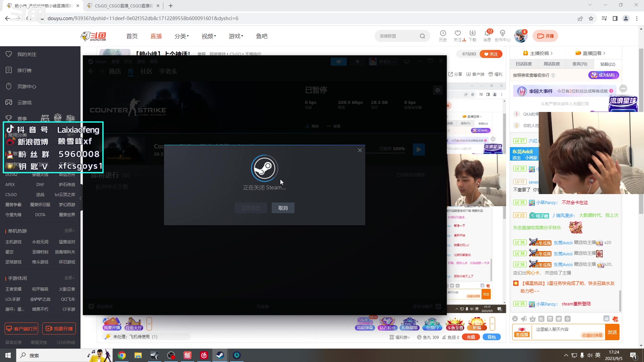The image size is (644, 362).
Task: Click the chat input field
Action: (568, 332)
